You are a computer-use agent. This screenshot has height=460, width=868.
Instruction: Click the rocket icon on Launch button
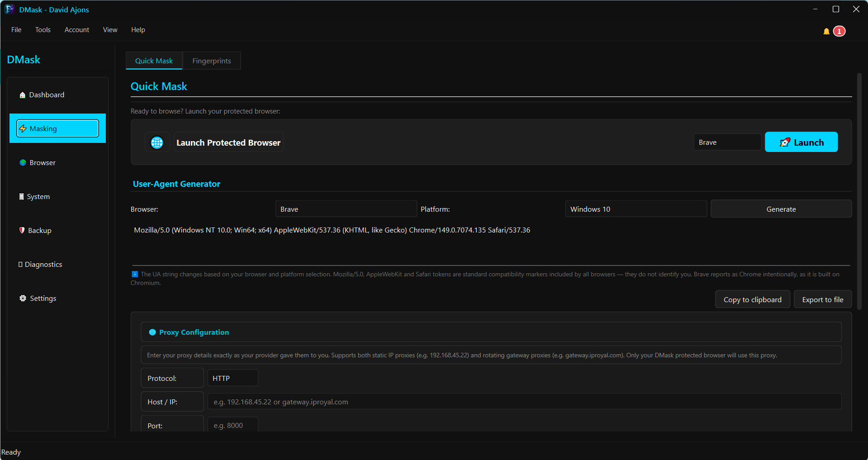(x=785, y=142)
